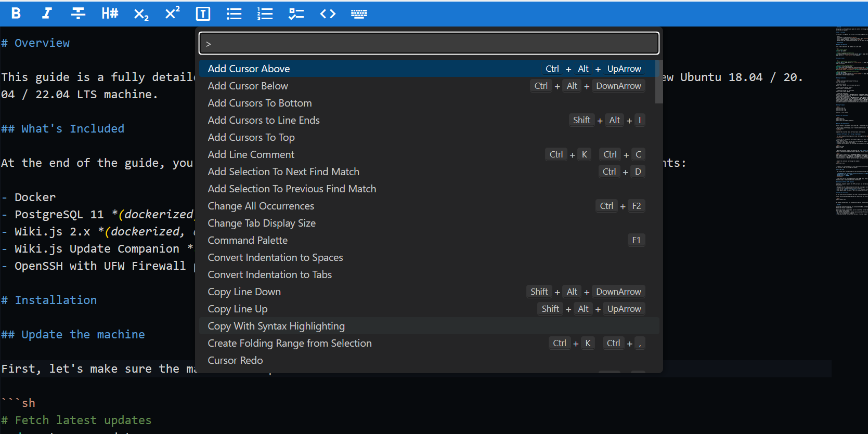Select the Add Cursor Above command
The image size is (868, 434).
click(249, 69)
